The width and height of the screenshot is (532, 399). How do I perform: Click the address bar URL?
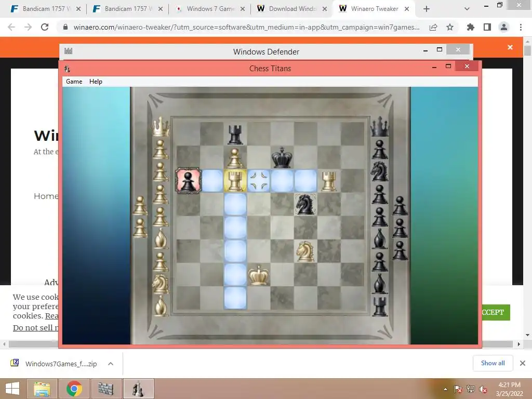pyautogui.click(x=246, y=27)
